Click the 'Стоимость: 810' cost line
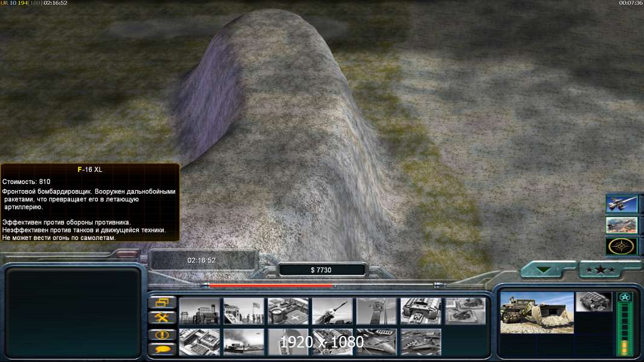Image resolution: width=644 pixels, height=362 pixels. (27, 182)
